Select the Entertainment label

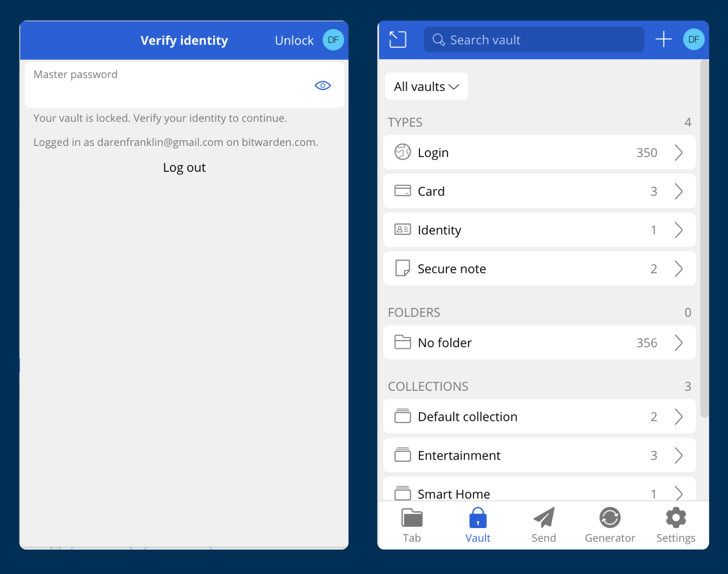459,455
